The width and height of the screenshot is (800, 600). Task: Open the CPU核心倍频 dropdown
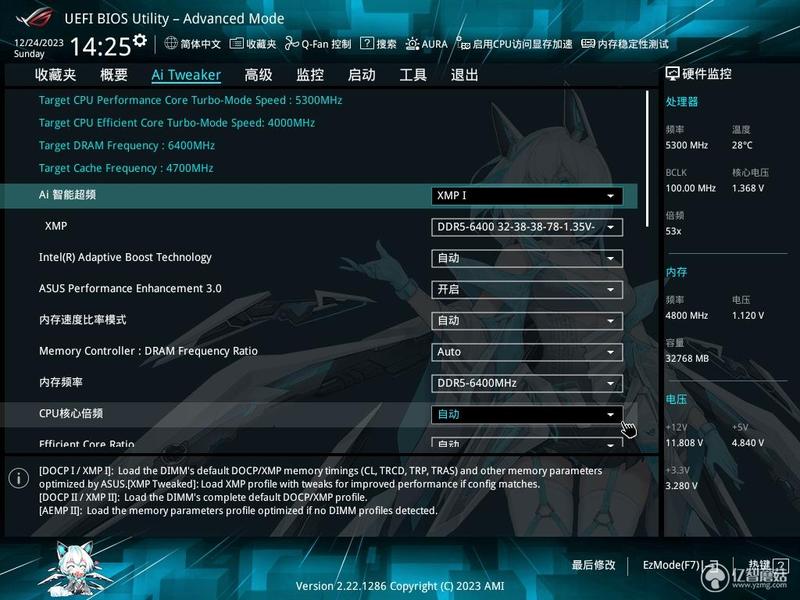527,414
